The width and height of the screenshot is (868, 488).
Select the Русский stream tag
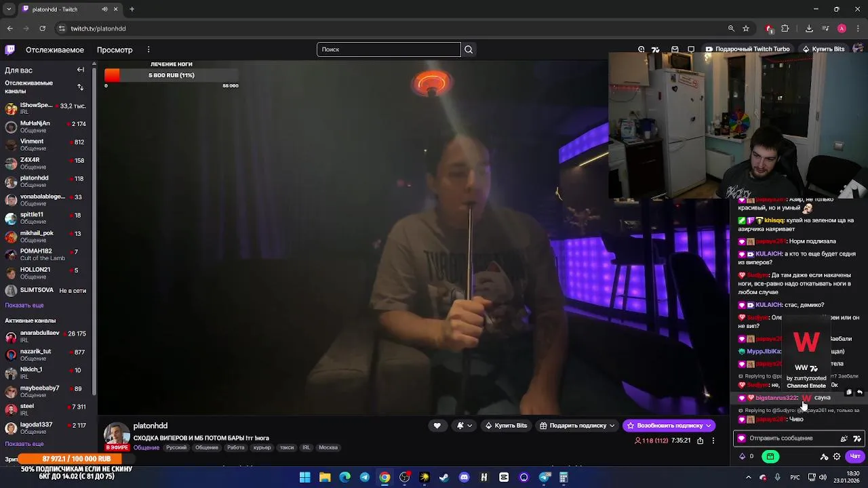(x=176, y=447)
